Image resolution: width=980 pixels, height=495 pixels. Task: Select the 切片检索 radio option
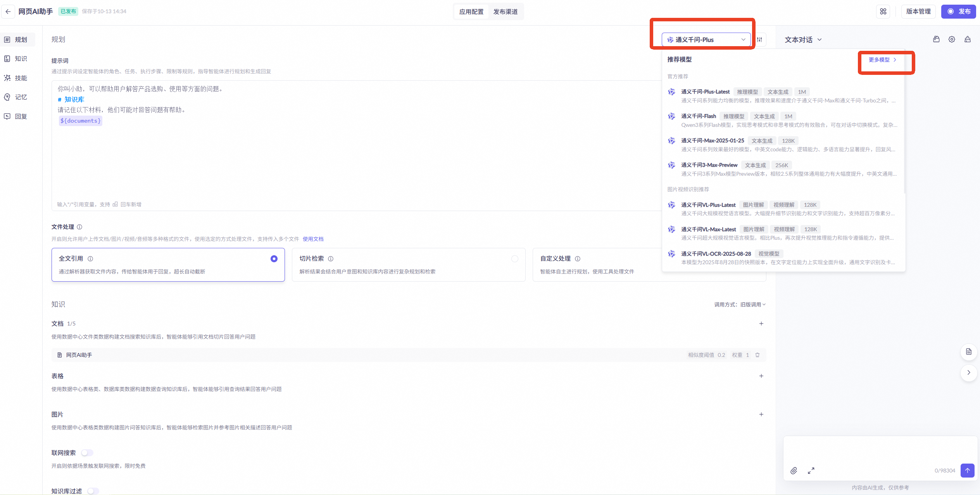514,259
